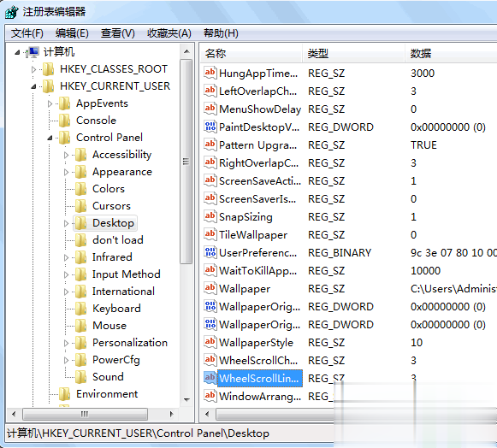Image resolution: width=497 pixels, height=448 pixels.
Task: Click the Registry Editor title bar icon
Action: point(12,12)
